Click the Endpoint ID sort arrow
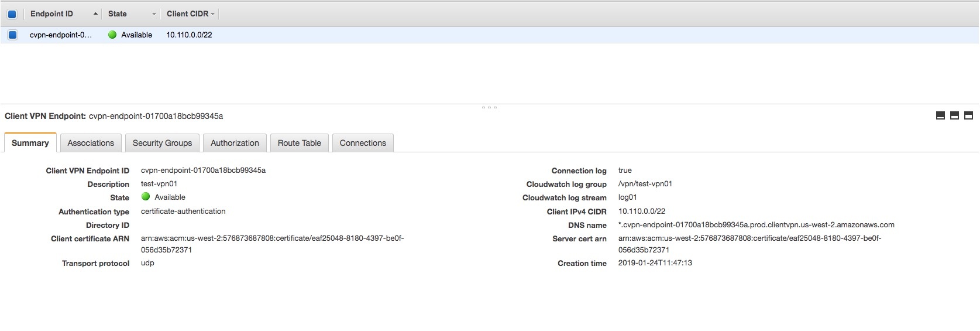Image resolution: width=980 pixels, height=331 pixels. click(95, 14)
